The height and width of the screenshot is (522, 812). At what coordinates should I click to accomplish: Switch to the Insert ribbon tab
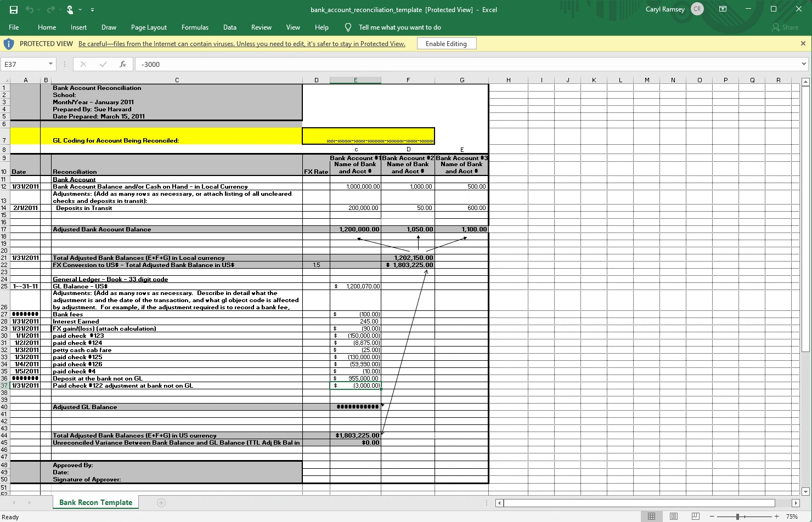tap(78, 27)
